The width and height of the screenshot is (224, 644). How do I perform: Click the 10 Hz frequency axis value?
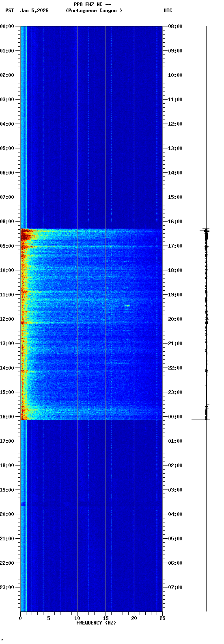tap(77, 618)
